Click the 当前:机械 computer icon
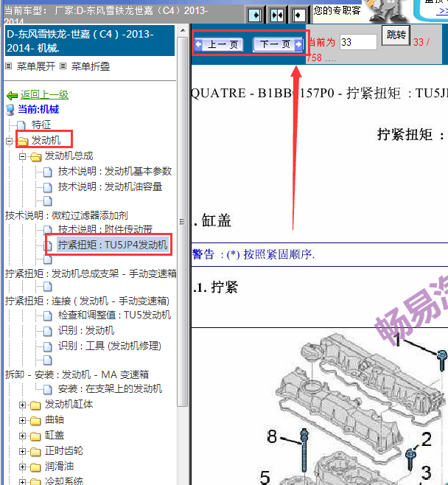The width and height of the screenshot is (448, 485). (x=10, y=110)
